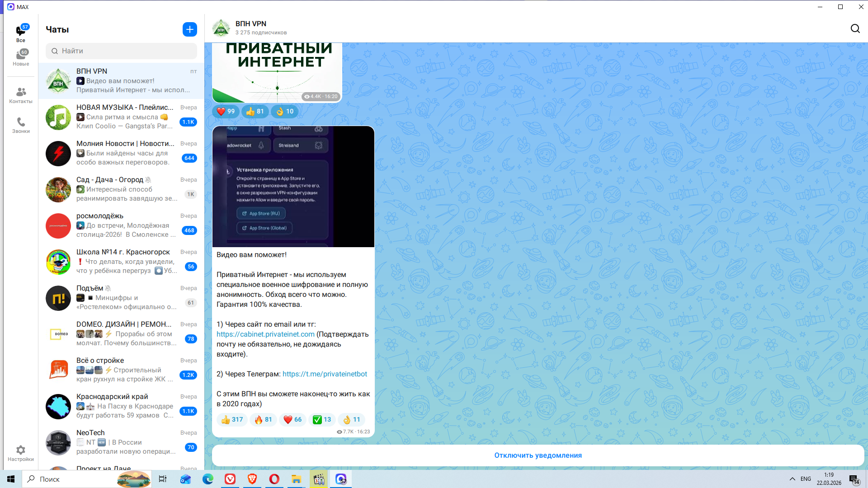
Task: Open ENG language switcher in taskbar
Action: (806, 479)
